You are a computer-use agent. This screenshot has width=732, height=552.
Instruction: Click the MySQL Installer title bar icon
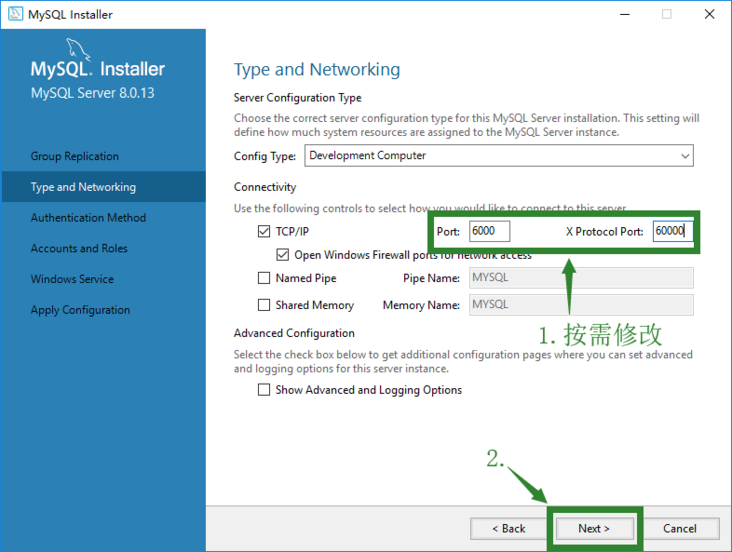(x=15, y=14)
